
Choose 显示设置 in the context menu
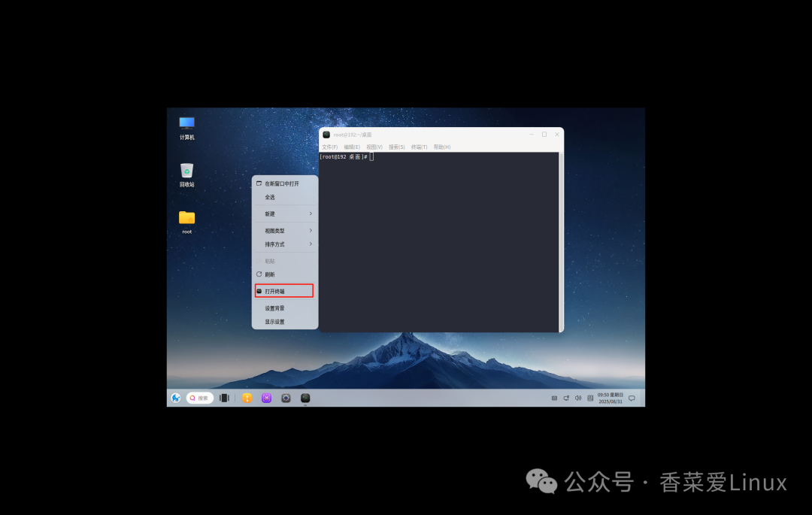tap(285, 322)
